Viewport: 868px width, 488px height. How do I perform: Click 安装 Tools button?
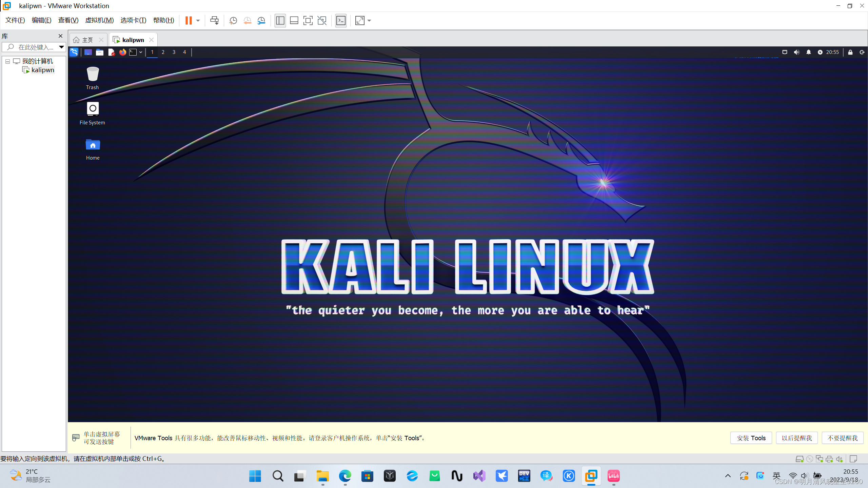pos(751,438)
